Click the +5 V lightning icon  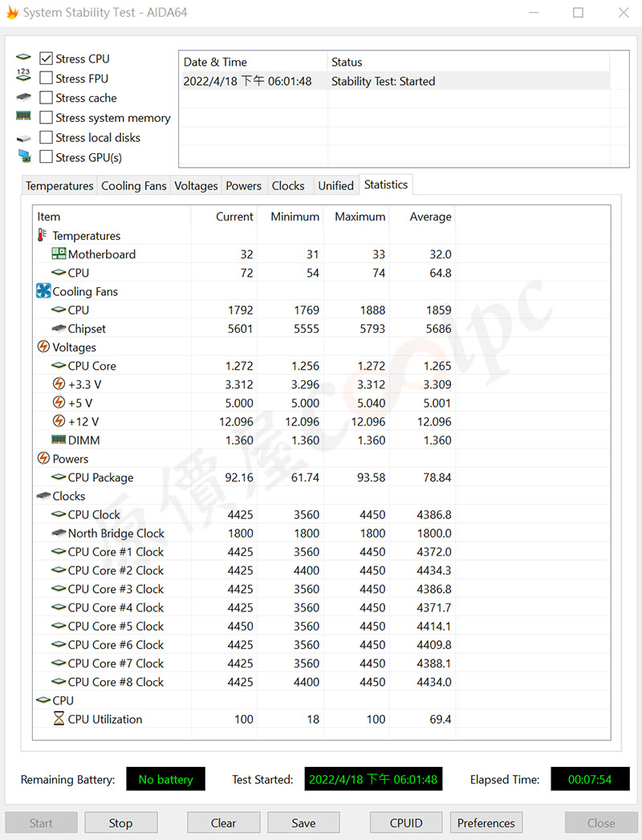(x=59, y=402)
